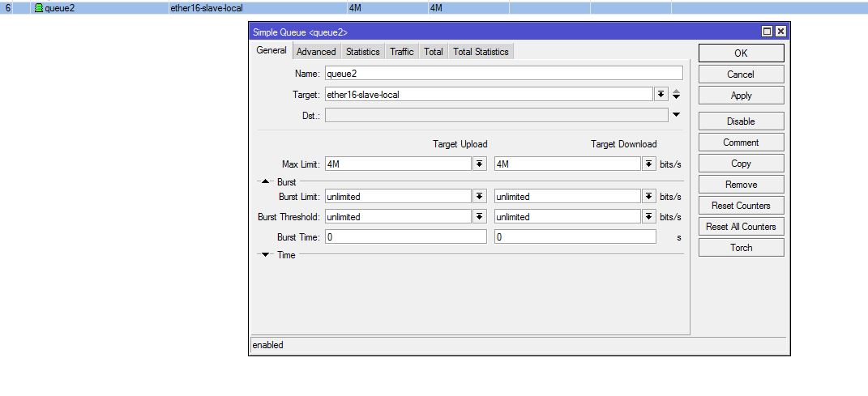Click the upload Burst Time field

tap(406, 237)
